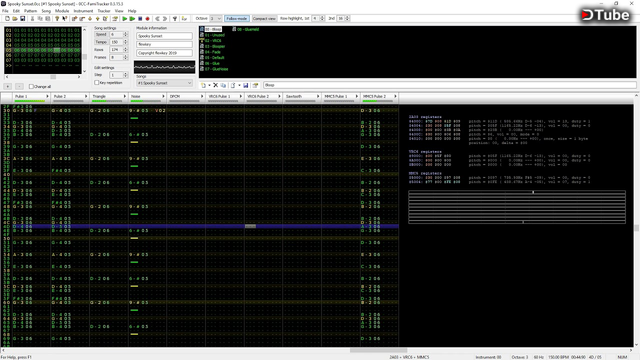Remove instrument with X icon

(216, 85)
